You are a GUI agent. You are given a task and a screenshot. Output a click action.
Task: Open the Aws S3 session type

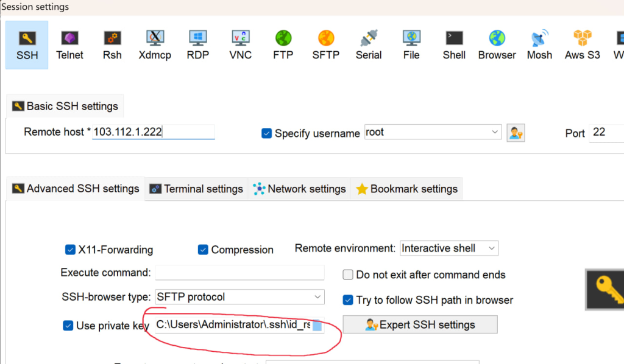point(582,45)
